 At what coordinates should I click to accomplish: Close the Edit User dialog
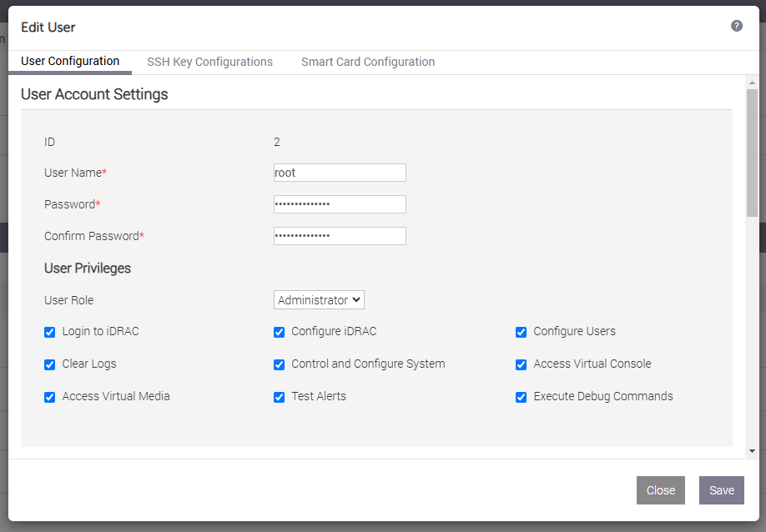point(661,490)
